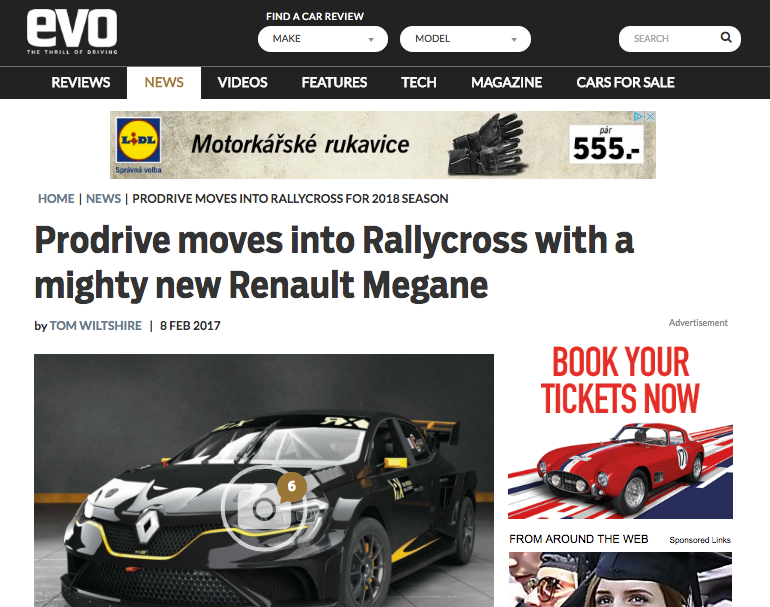Close the Lidl ad with X icon
This screenshot has height=607, width=770.
pos(650,116)
